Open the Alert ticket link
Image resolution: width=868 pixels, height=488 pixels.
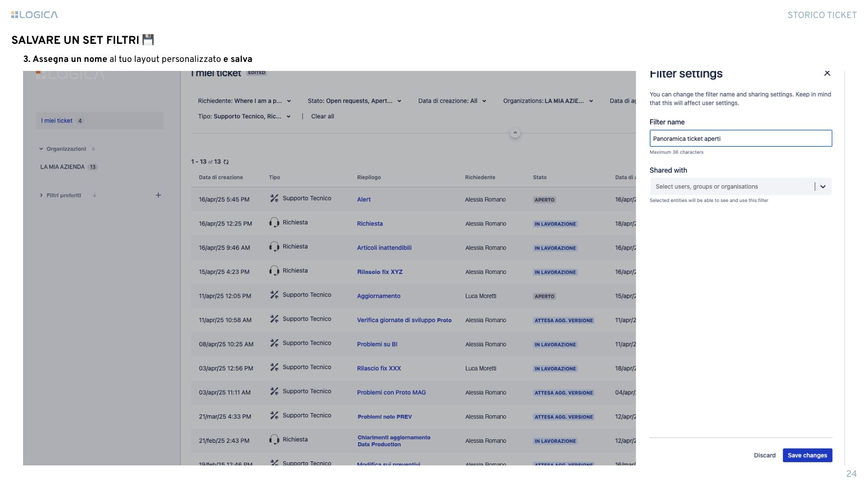[363, 199]
